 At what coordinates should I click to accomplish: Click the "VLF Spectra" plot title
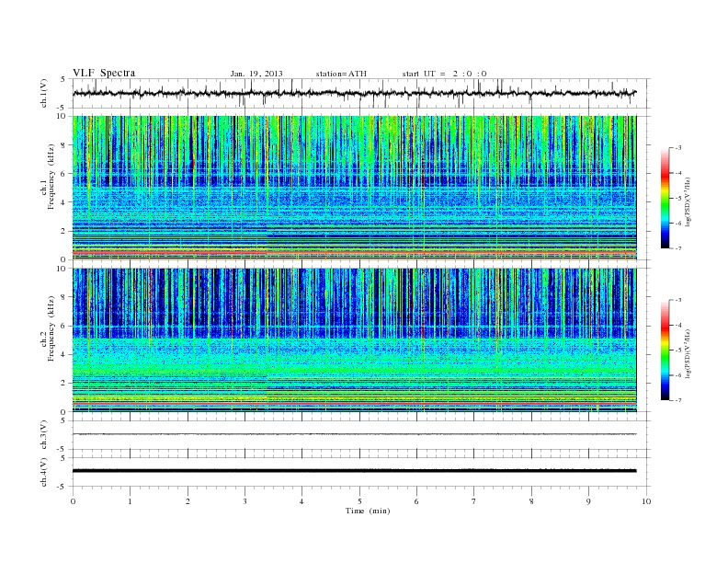tap(104, 73)
